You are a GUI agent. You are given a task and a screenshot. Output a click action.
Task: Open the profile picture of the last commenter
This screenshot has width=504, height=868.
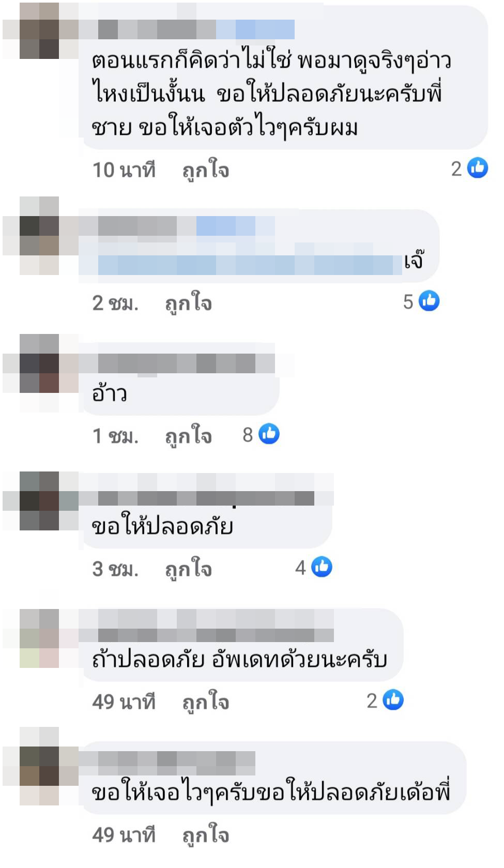[x=40, y=766]
